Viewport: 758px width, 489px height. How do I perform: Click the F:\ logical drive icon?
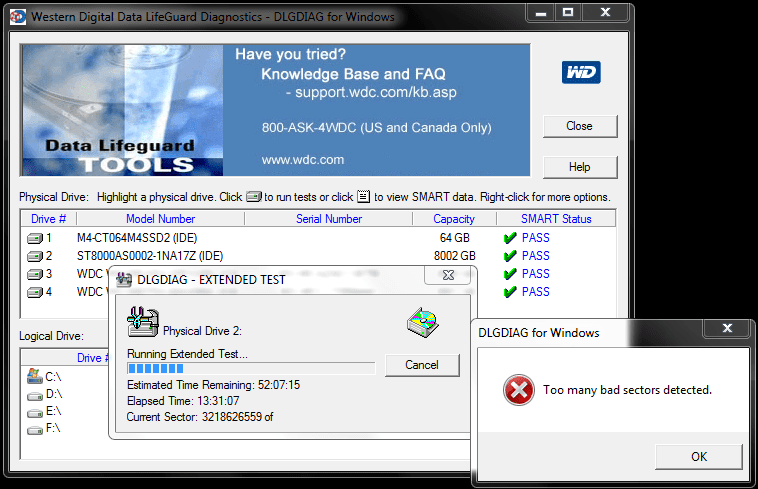pyautogui.click(x=35, y=430)
